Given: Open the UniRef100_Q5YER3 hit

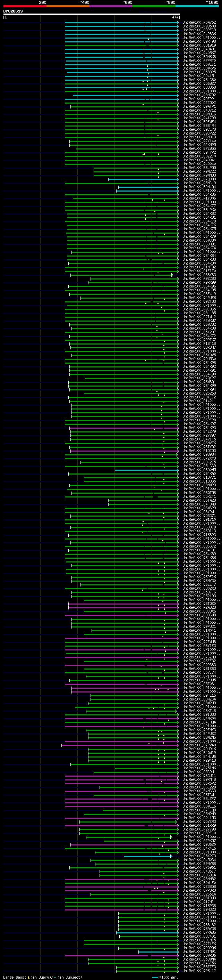Looking at the screenshot, I should [199, 821].
